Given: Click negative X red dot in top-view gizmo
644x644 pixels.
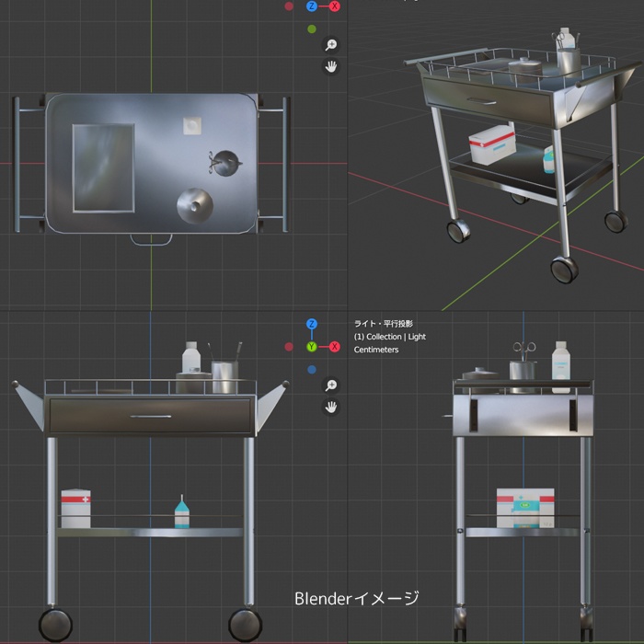Looking at the screenshot, I should (289, 6).
